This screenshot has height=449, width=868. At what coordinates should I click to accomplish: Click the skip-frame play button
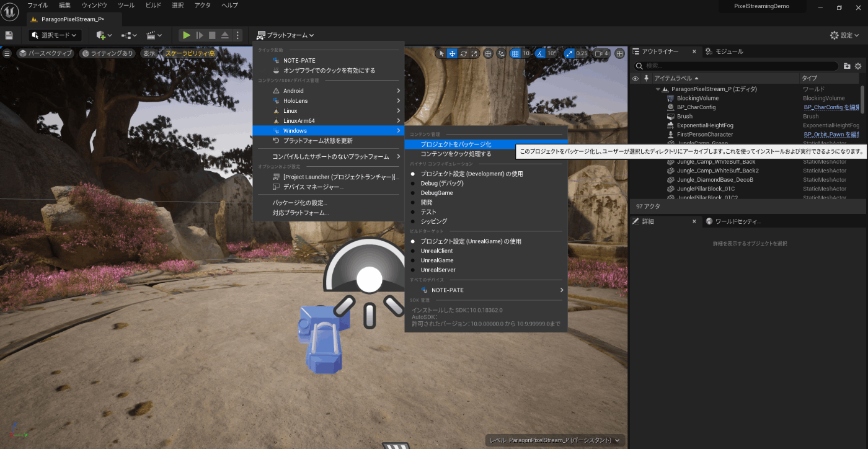pos(200,35)
